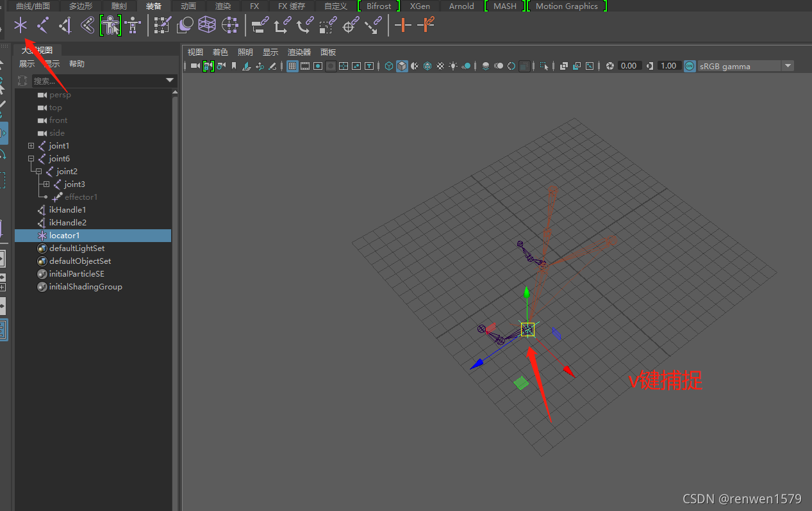Toggle Textured display in viewport
Viewport: 812px width, 511px height.
440,66
